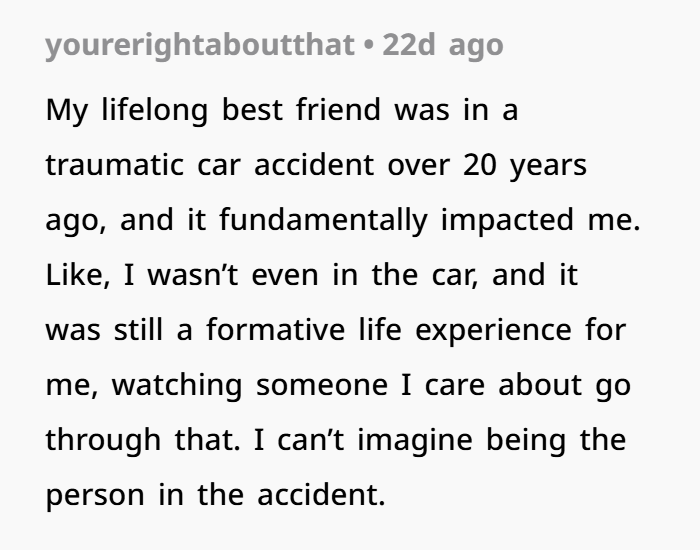
Task: Click the words 'ago, and it'
Action: 126,221
